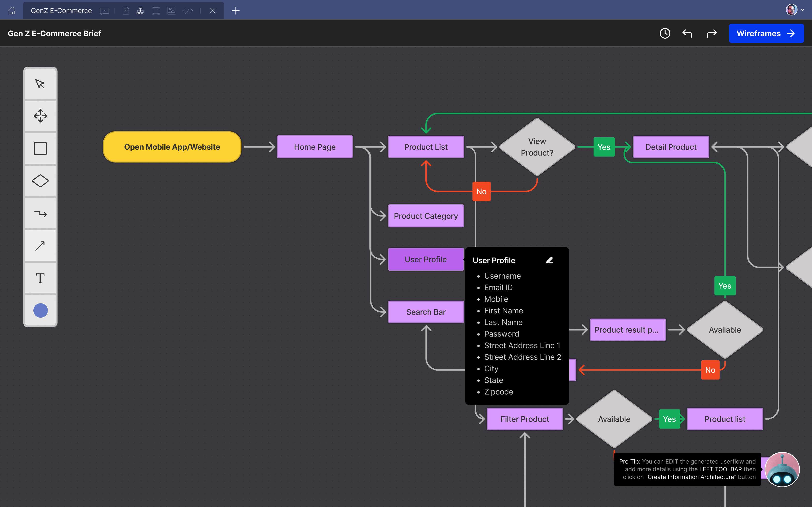Select the straight arrow tool

point(40,246)
